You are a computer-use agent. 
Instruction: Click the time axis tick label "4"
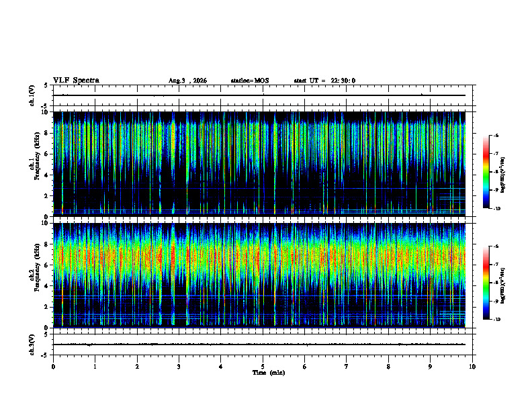coord(221,367)
